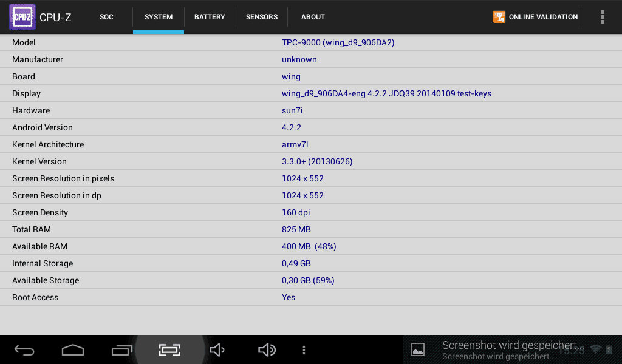Go to the ABOUT tab
Viewport: 622px width, 364px height.
click(x=313, y=17)
